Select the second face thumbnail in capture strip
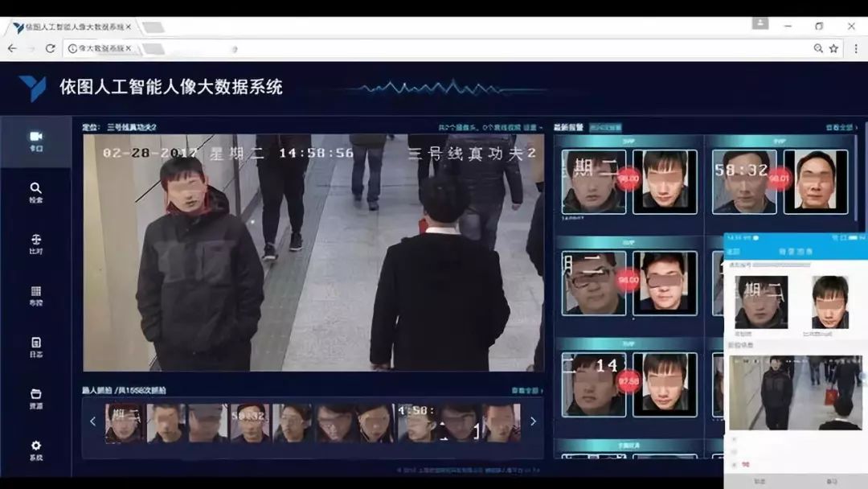Screen dimensions: 868x489 coord(166,422)
